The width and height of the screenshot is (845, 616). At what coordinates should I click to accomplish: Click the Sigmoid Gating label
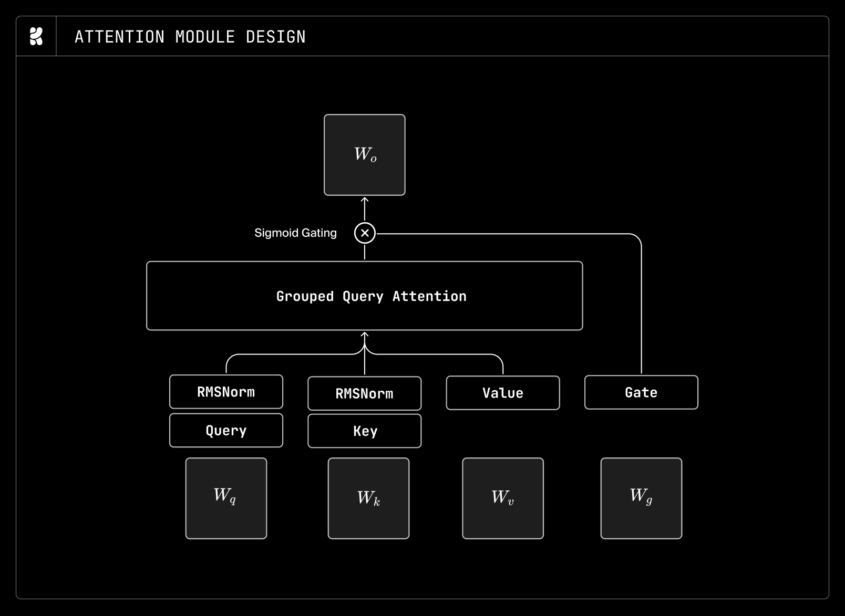[295, 233]
